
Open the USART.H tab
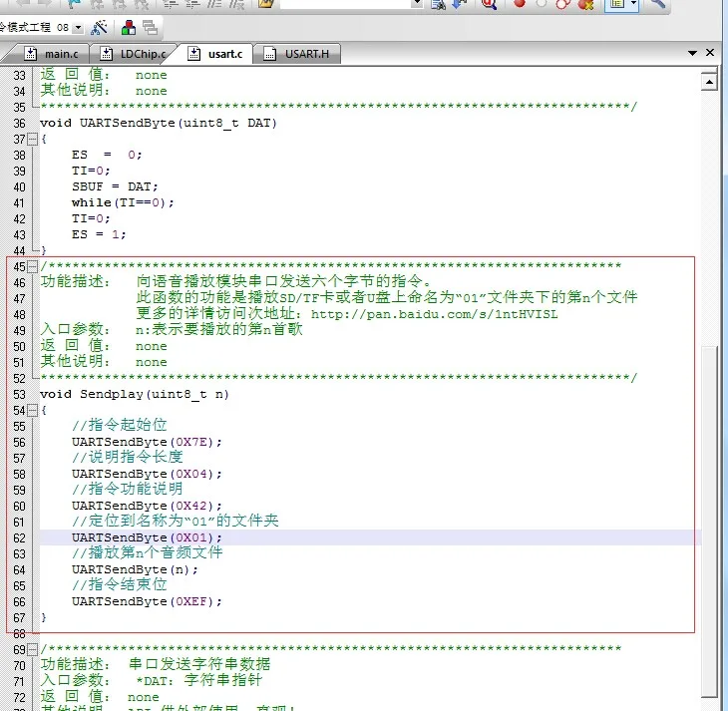[297, 54]
